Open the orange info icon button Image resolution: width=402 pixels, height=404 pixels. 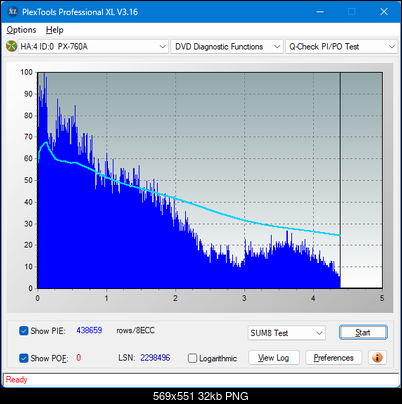[377, 358]
